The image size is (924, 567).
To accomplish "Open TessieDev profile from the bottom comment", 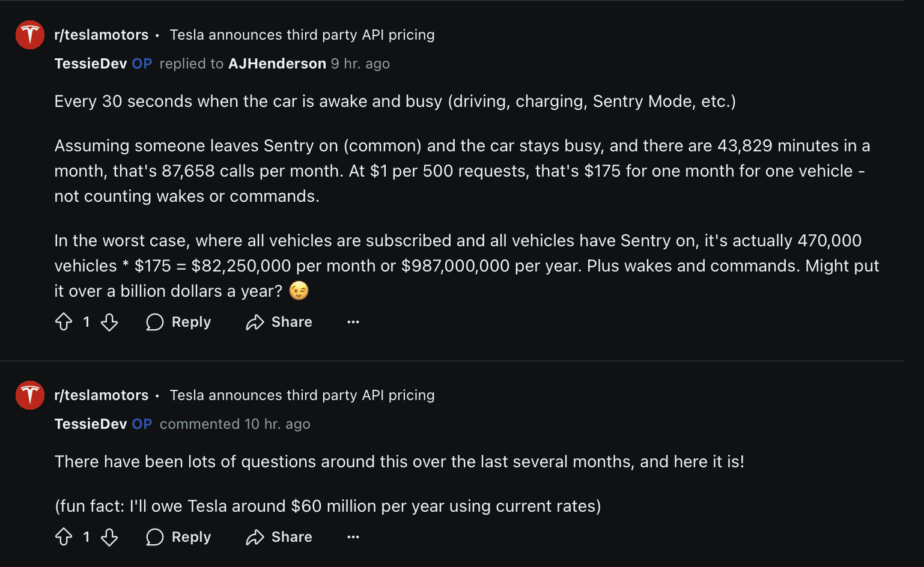I will point(91,424).
